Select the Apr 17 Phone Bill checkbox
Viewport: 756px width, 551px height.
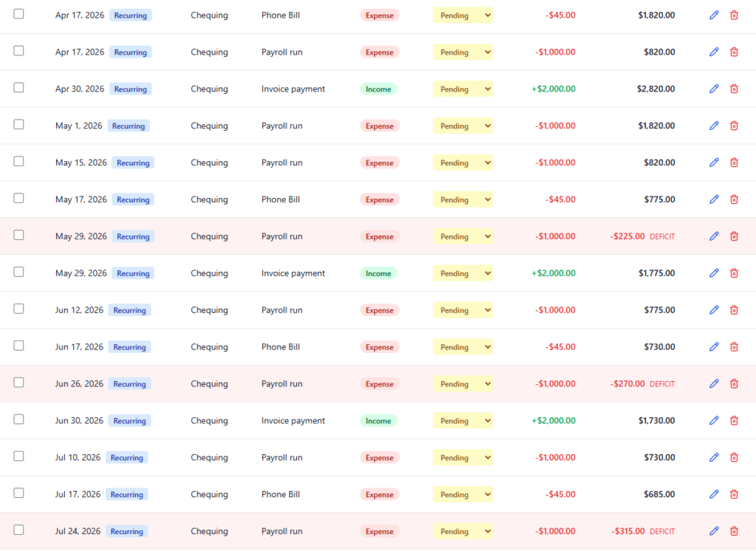[19, 14]
